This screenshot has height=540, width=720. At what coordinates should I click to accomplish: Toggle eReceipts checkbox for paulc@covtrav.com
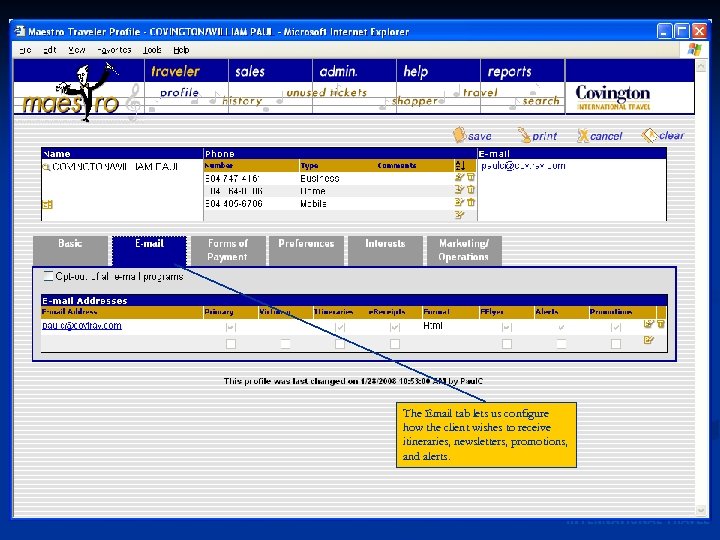pyautogui.click(x=394, y=327)
